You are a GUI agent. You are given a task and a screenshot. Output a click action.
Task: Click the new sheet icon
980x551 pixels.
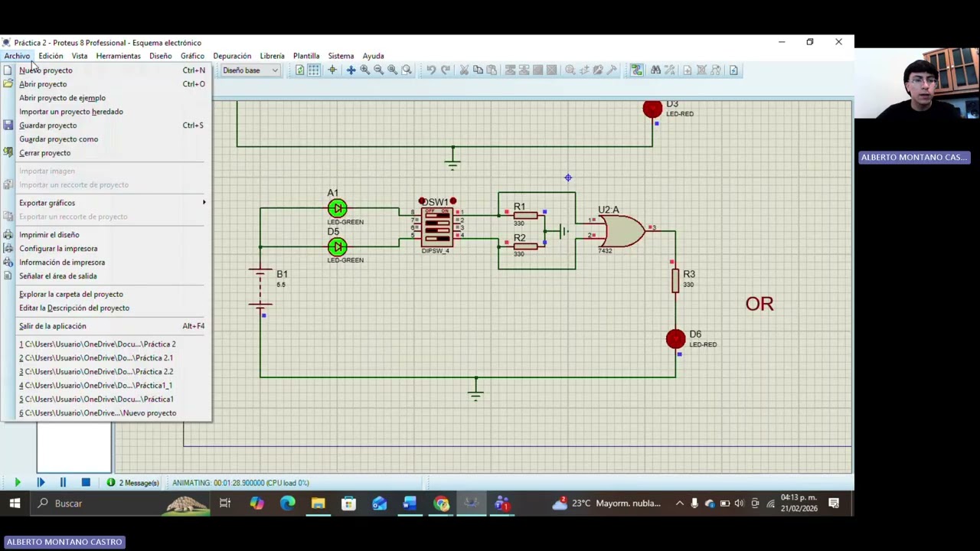688,70
